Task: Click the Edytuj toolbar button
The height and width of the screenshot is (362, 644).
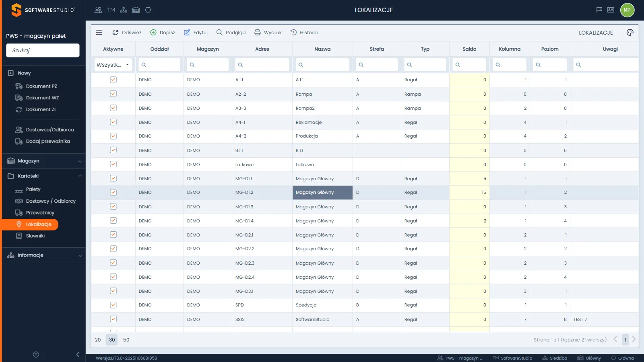Action: [x=196, y=33]
